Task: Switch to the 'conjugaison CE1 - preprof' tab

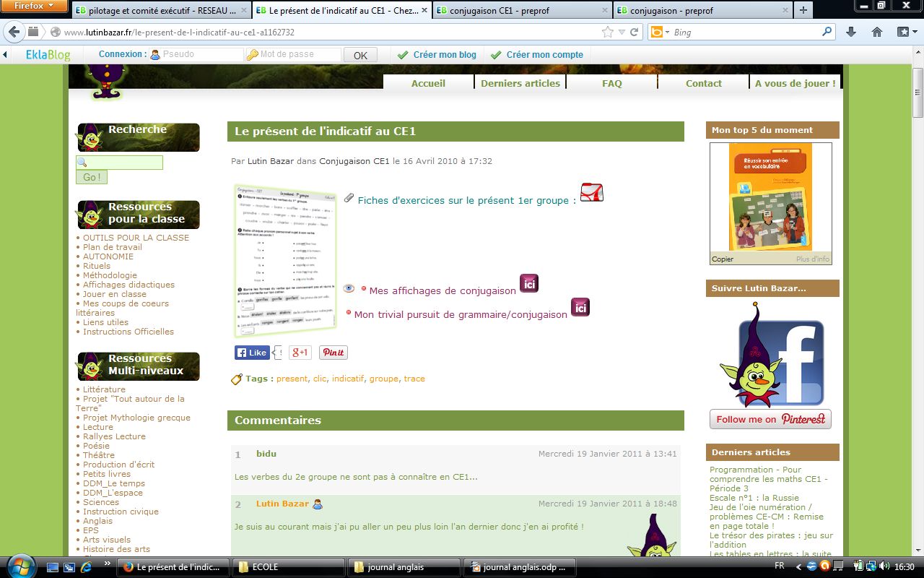Action: point(522,11)
